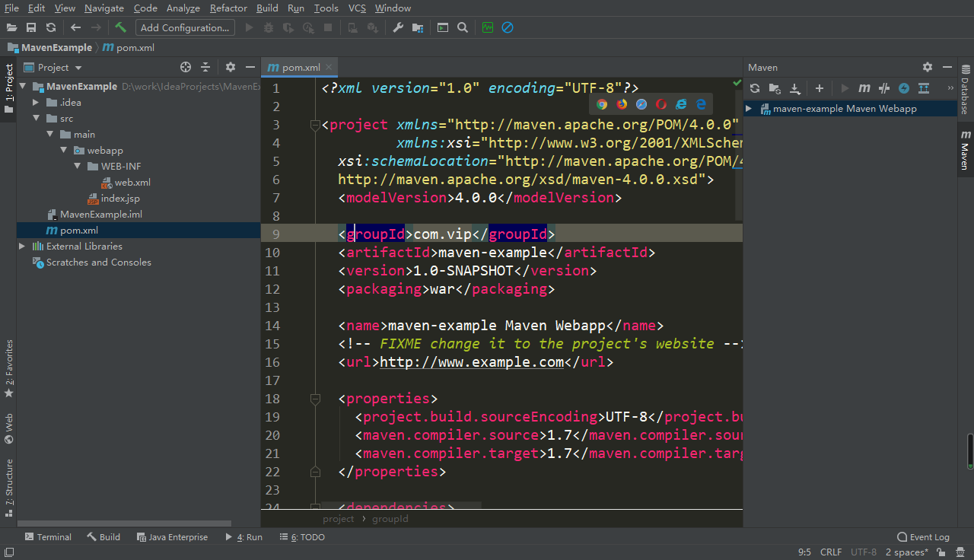Click the blue circle-slash toolbar icon
Screen dimensions: 974x560
click(x=508, y=27)
